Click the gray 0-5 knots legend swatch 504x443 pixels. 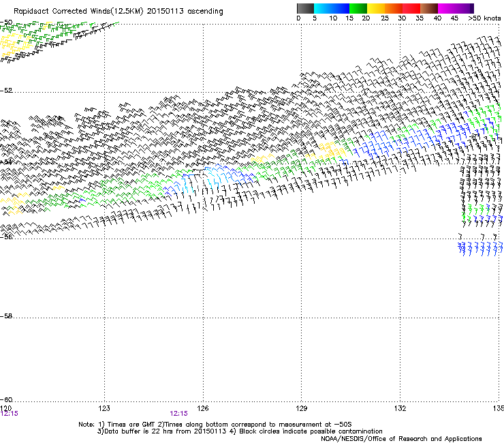(305, 8)
